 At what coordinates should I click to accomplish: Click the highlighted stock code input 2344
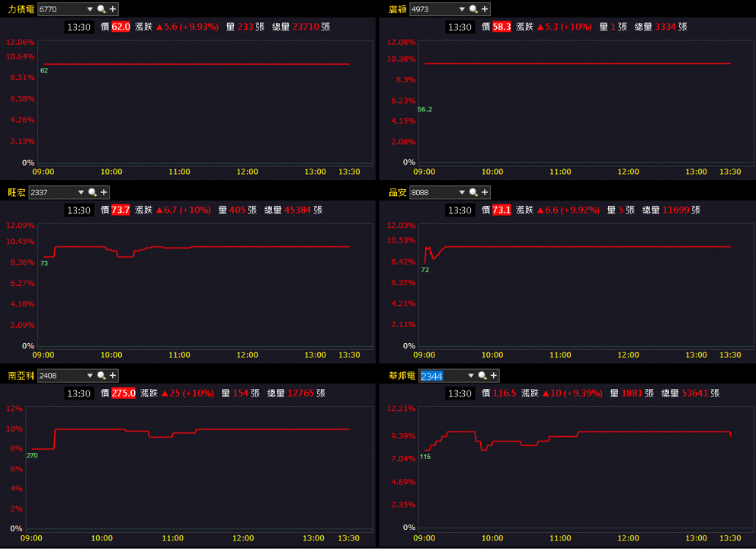[442, 376]
